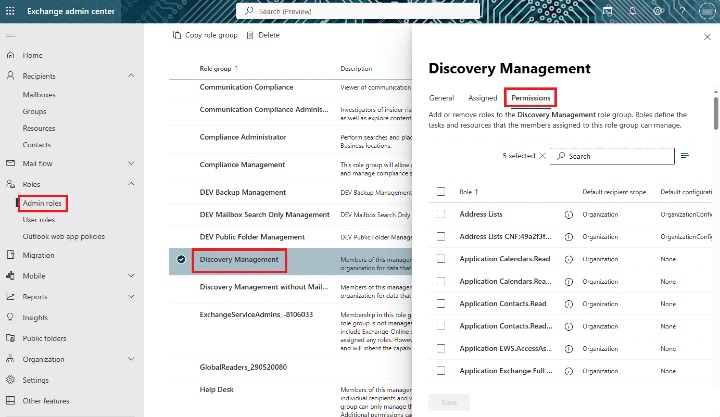The width and height of the screenshot is (720, 417).
Task: Click info icon for Application Contacts.Read
Action: (569, 303)
